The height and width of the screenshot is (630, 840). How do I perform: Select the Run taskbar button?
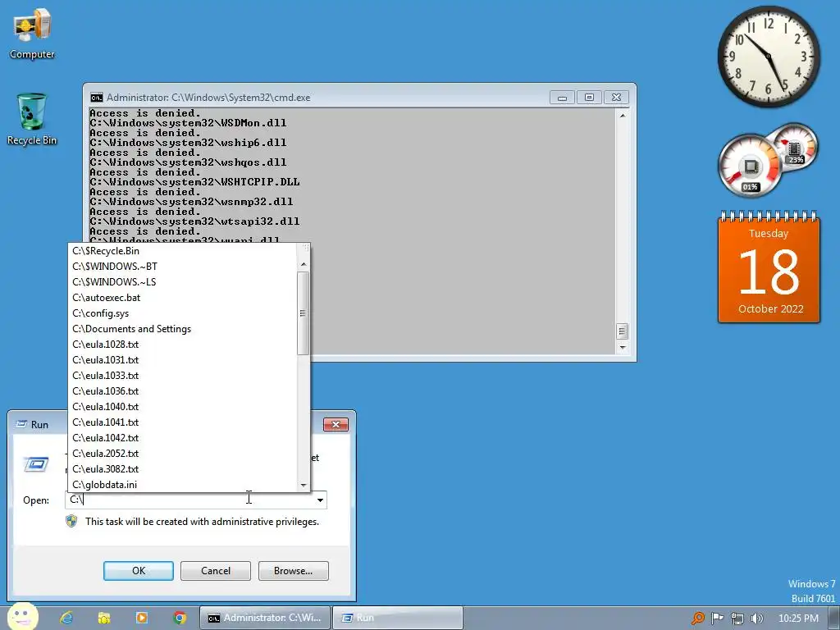tap(398, 618)
